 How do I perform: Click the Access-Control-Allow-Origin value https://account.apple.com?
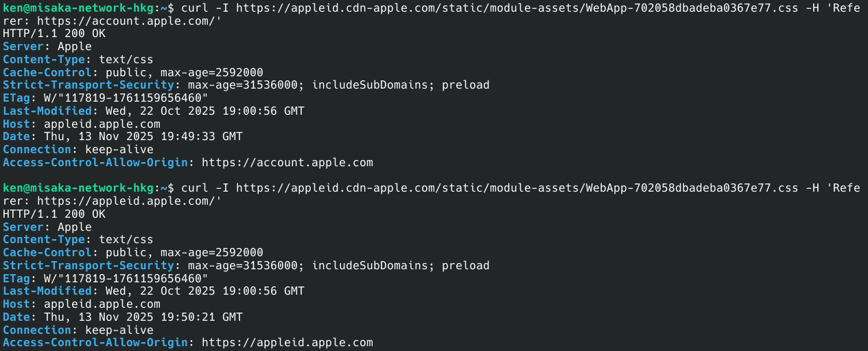click(x=287, y=163)
